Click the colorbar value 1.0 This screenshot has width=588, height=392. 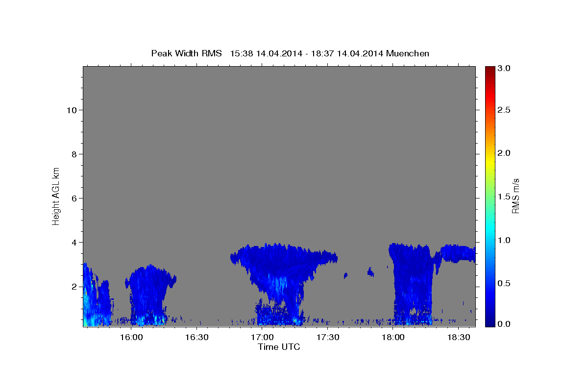[505, 240]
